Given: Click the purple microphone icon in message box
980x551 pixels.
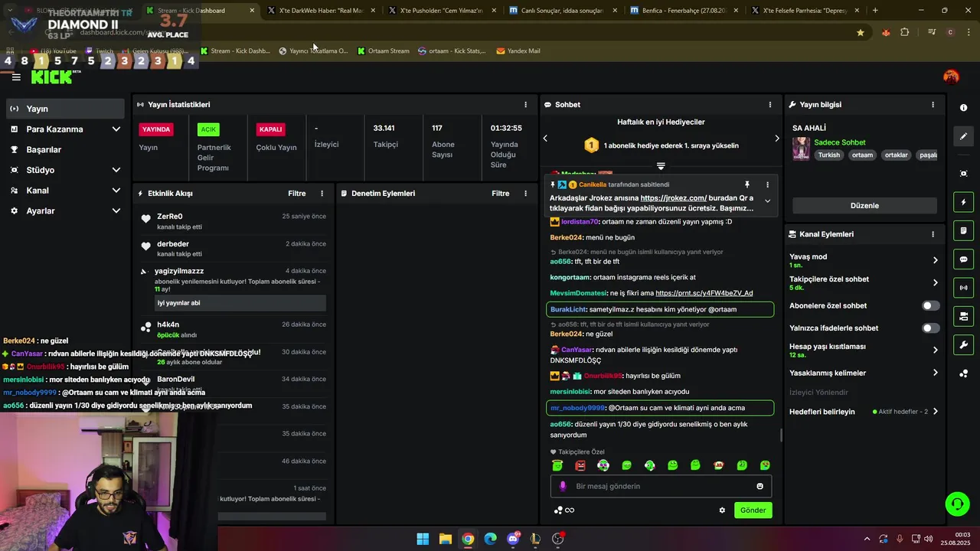Looking at the screenshot, I should 563,486.
